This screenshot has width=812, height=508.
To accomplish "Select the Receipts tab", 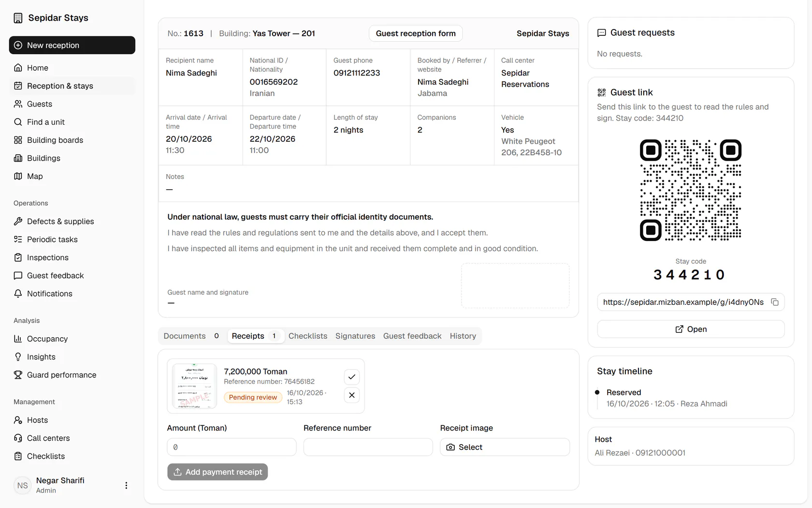I will pyautogui.click(x=255, y=336).
